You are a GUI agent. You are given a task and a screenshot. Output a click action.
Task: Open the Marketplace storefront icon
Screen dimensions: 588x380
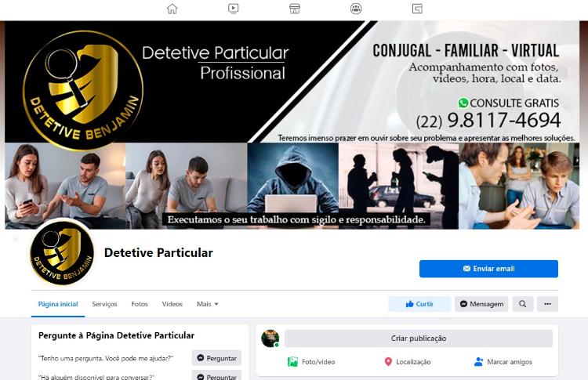295,9
